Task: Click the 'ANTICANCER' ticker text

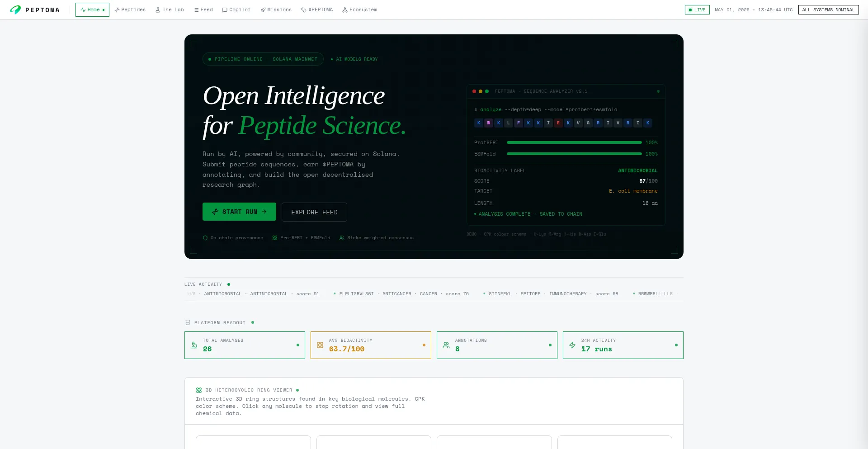Action: (x=396, y=294)
